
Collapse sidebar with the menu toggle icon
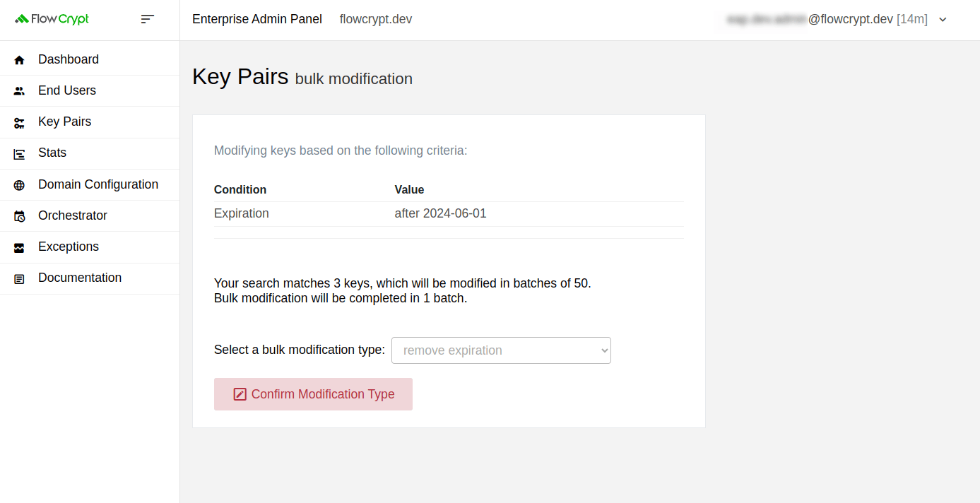[x=147, y=19]
